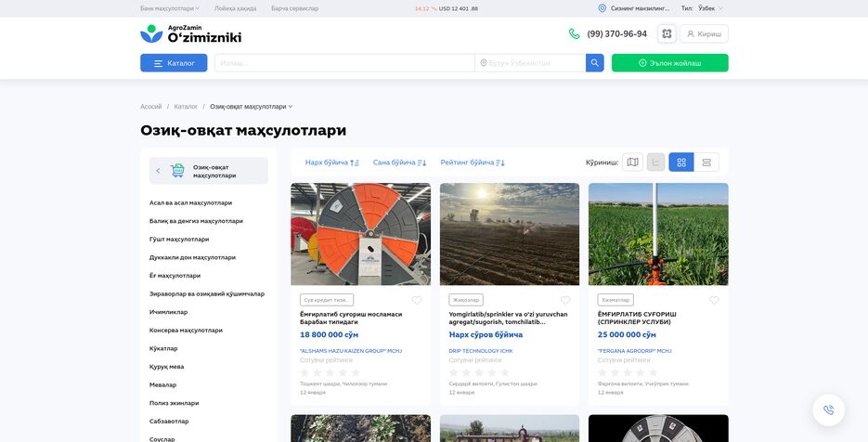The height and width of the screenshot is (442, 868).
Task: Click the back arrow in category sidebar
Action: [x=159, y=171]
